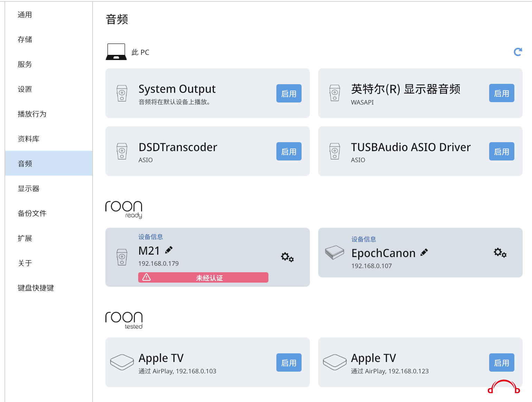The height and width of the screenshot is (402, 532).
Task: Open 设备信息 link for EpochCanon
Action: (x=364, y=239)
